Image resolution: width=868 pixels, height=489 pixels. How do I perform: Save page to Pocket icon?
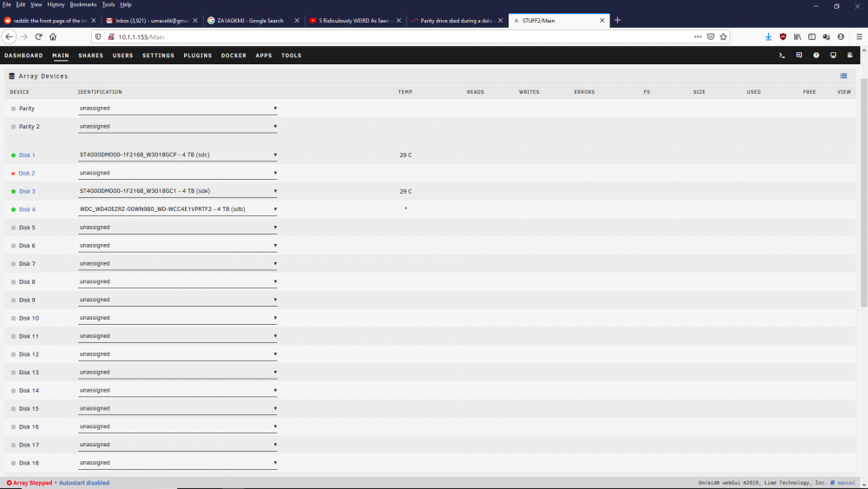coord(711,36)
